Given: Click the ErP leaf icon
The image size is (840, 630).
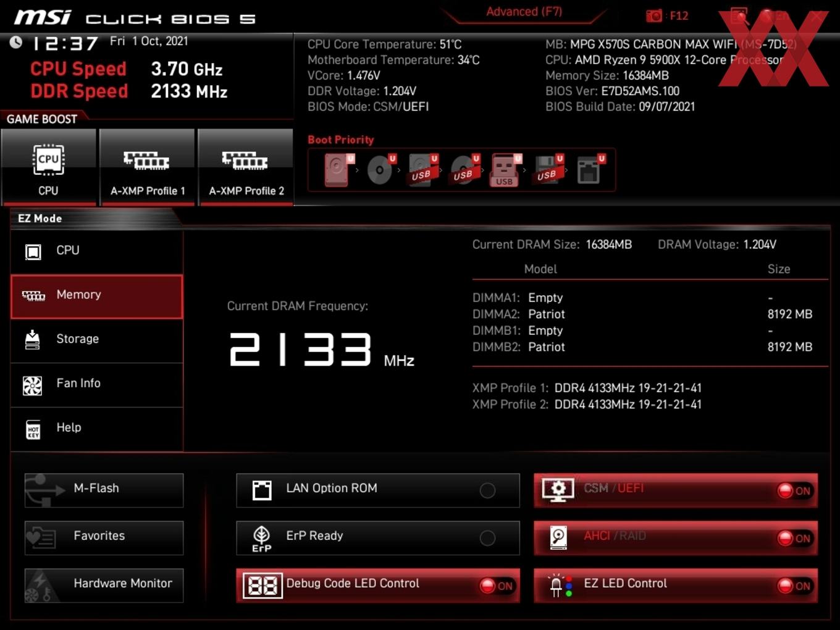Looking at the screenshot, I should [262, 538].
